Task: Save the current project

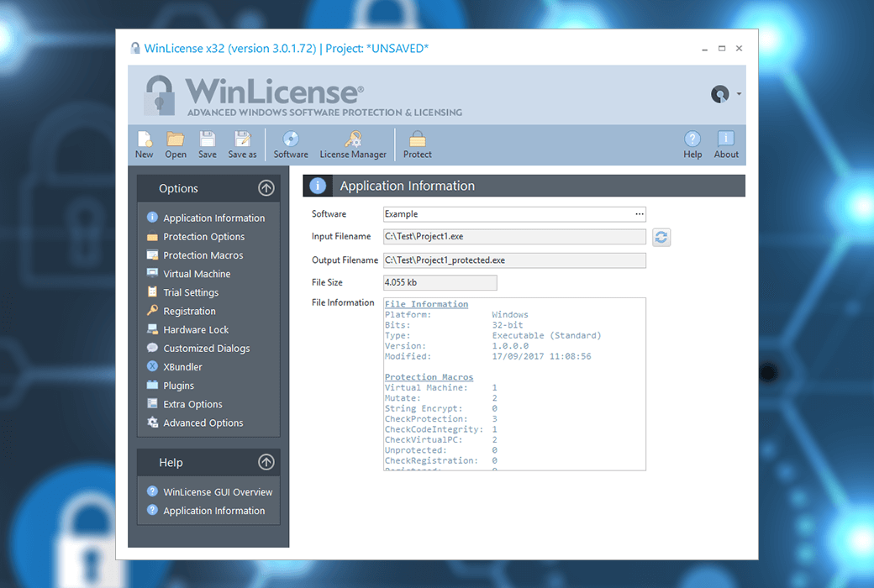Action: (x=207, y=144)
